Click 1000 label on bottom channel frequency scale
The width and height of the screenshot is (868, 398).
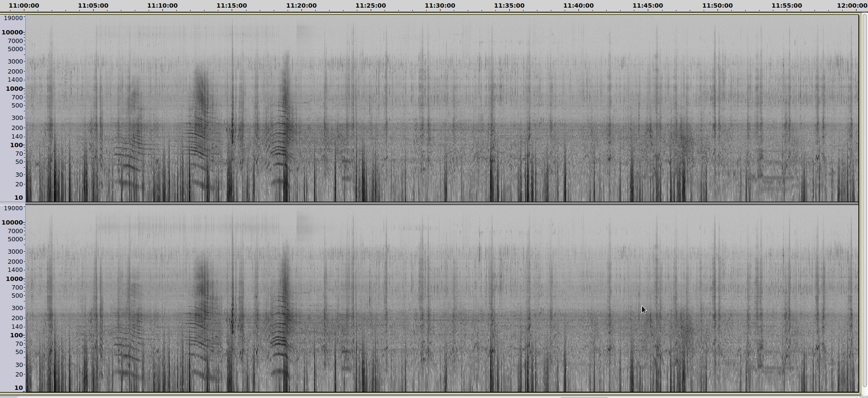(14, 279)
